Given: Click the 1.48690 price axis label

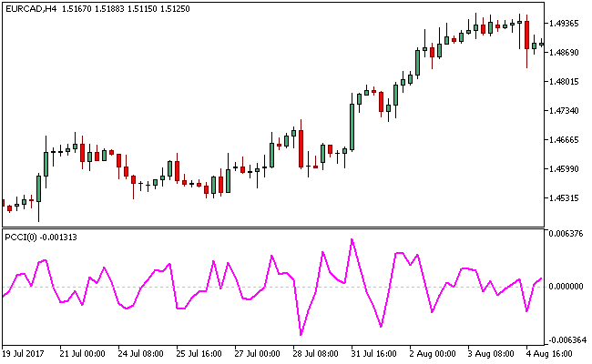Looking at the screenshot, I should 563,53.
